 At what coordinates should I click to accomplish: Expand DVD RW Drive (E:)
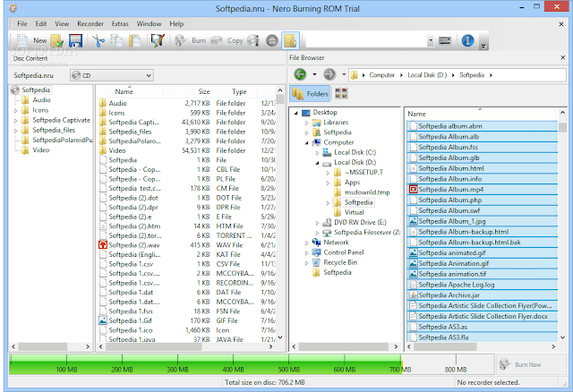[317, 223]
